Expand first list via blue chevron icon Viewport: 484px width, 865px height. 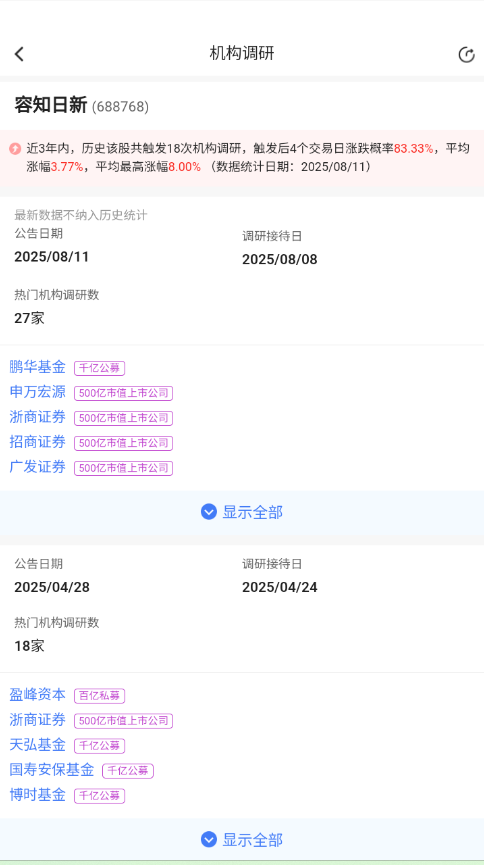point(209,512)
